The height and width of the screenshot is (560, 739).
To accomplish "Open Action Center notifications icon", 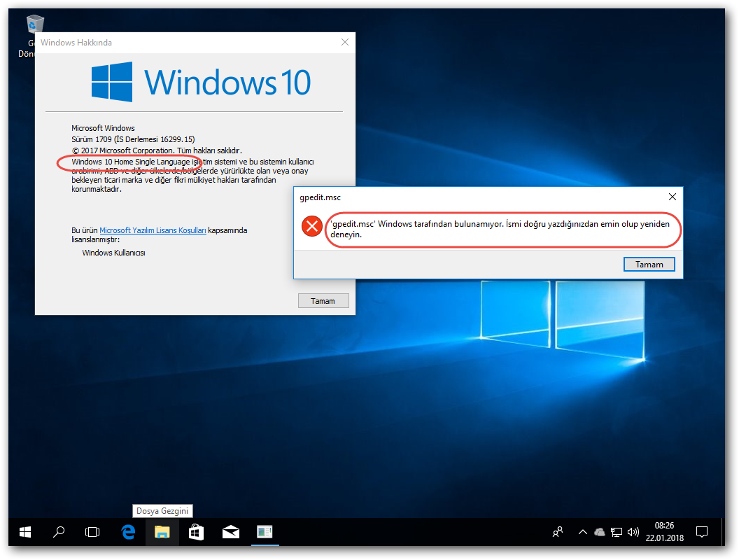I will [x=702, y=532].
